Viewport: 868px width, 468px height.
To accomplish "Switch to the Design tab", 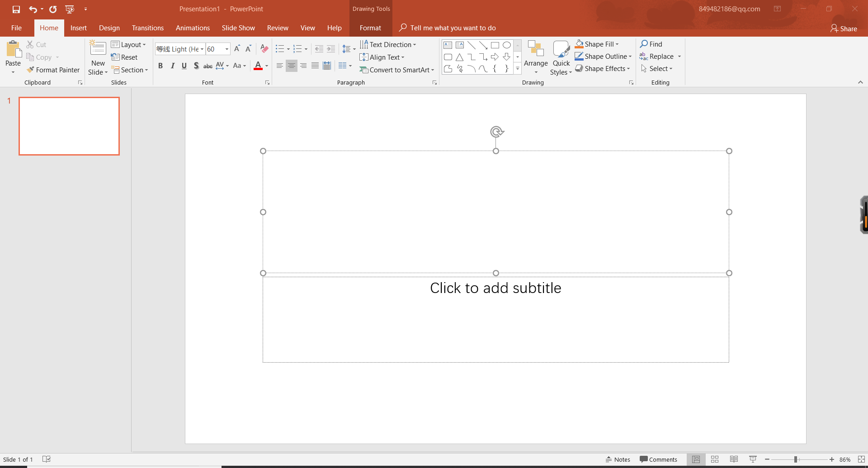I will (109, 28).
